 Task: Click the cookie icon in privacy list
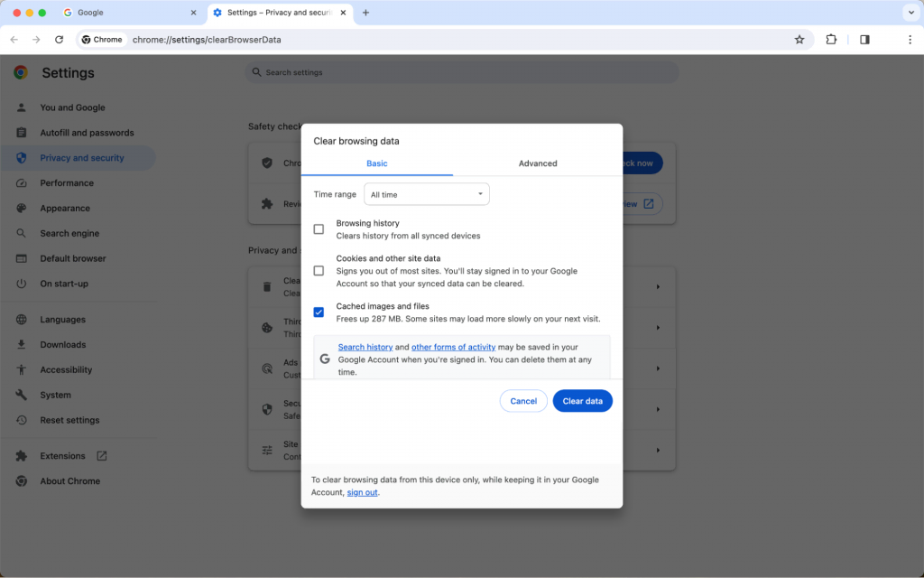(x=267, y=327)
